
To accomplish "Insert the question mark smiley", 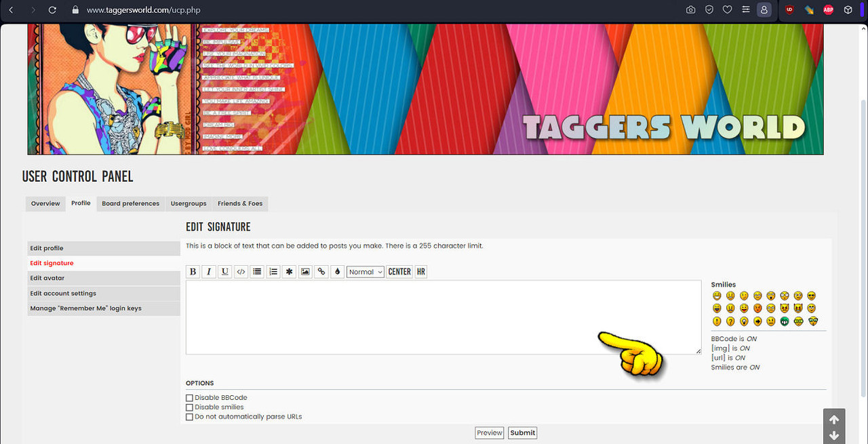I will [x=730, y=321].
